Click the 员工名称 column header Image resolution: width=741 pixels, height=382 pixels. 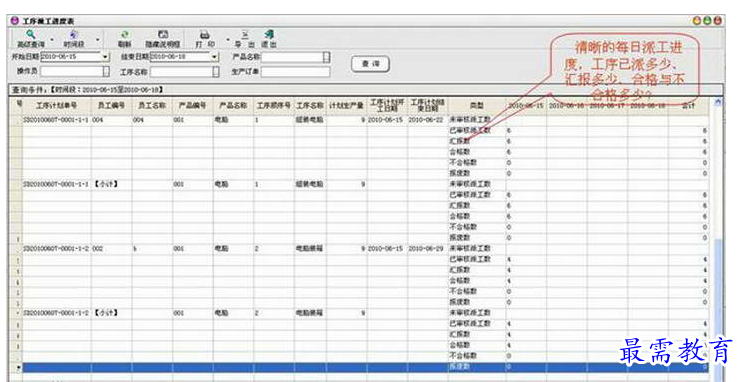coord(152,105)
